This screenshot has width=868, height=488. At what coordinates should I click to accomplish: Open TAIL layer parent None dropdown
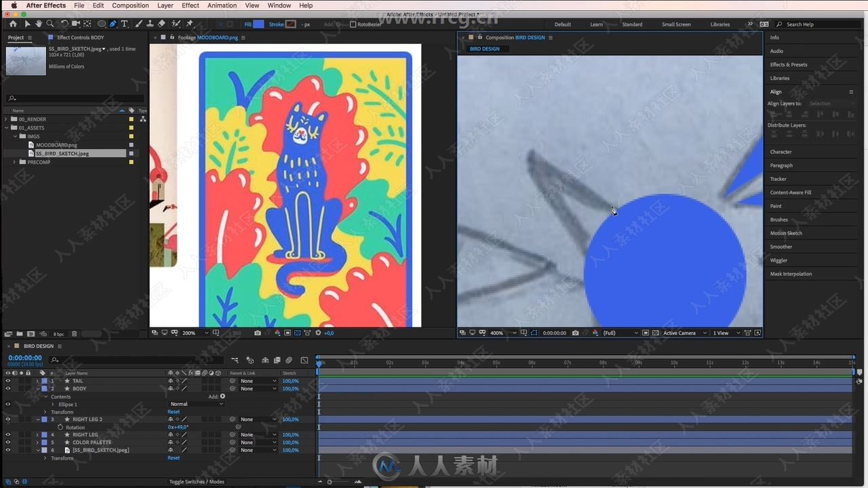click(258, 381)
